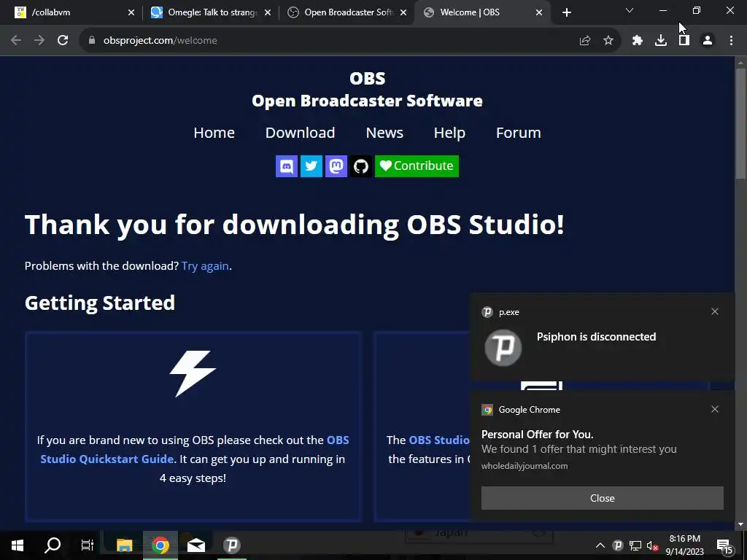Open the Action Center notifications icon
Screen dimensions: 747x560
(724, 545)
